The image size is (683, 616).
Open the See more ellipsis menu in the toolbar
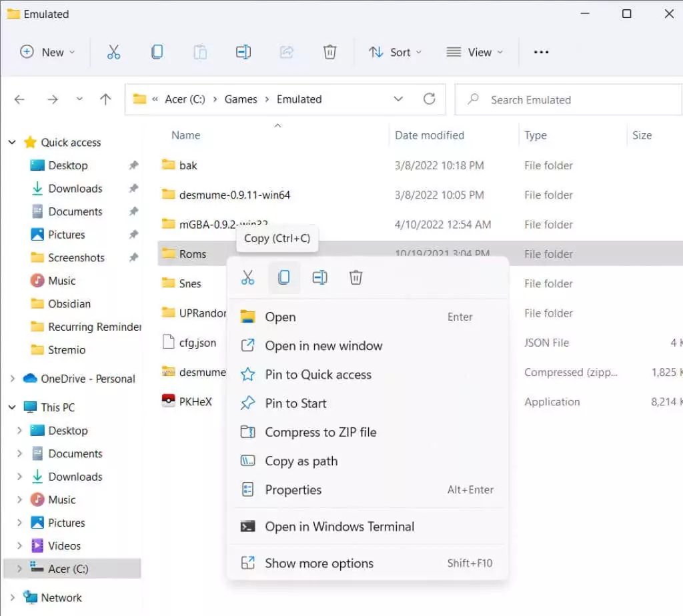tap(542, 52)
